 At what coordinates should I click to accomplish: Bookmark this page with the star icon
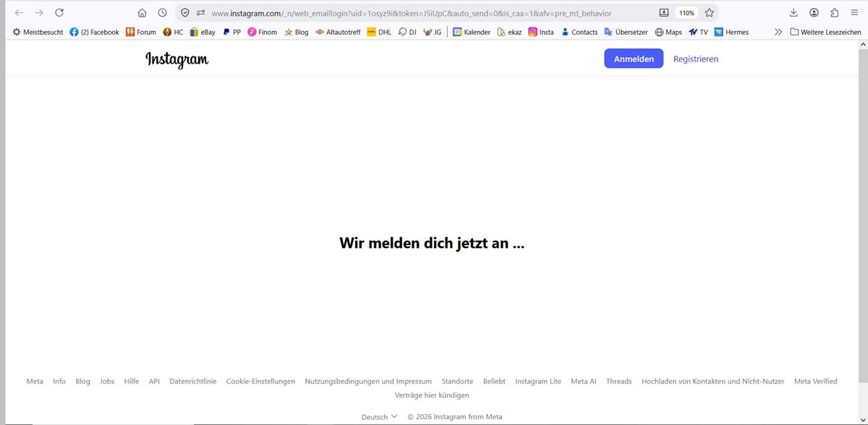click(710, 12)
